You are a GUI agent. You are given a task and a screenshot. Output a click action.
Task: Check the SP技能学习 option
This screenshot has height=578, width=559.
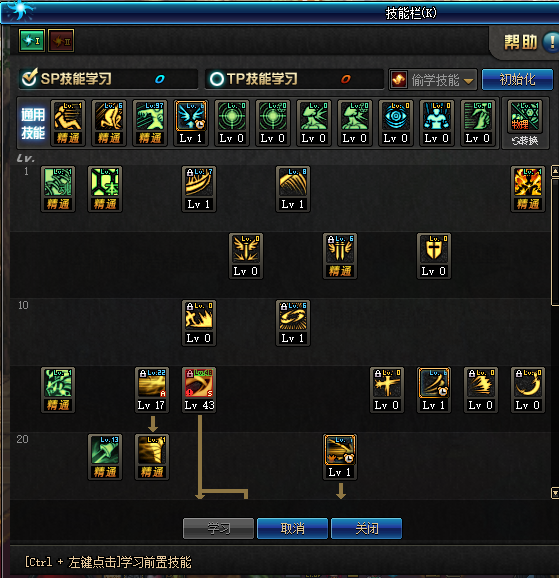(29, 78)
